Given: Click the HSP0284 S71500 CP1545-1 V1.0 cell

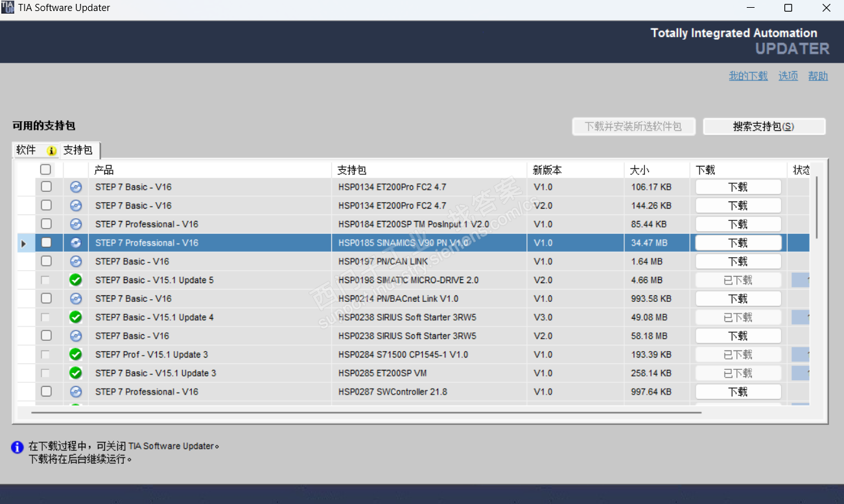Looking at the screenshot, I should tap(429, 355).
